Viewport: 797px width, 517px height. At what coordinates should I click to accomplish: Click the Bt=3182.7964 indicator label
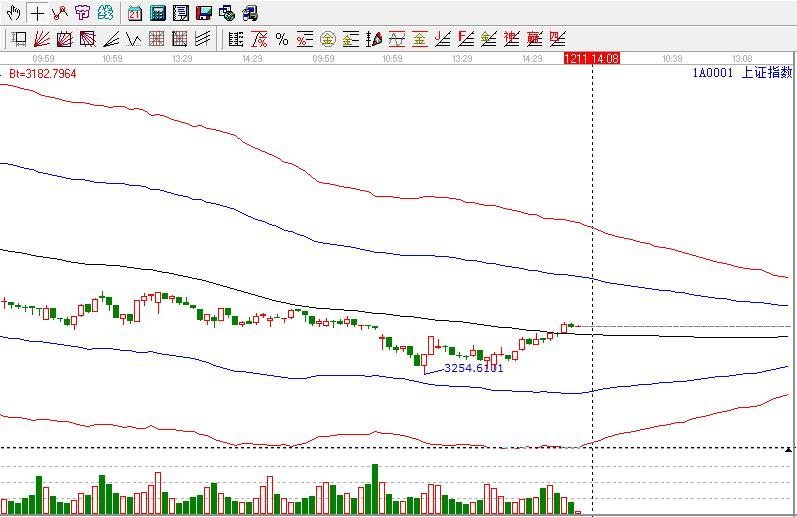click(43, 74)
